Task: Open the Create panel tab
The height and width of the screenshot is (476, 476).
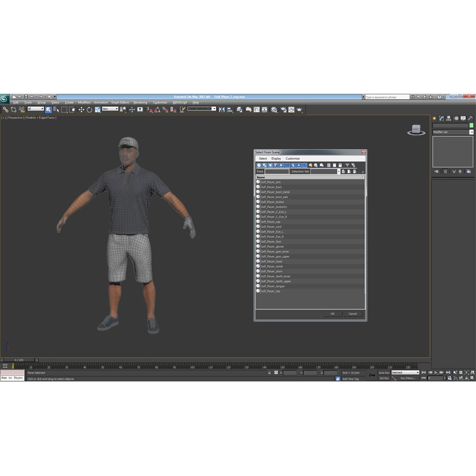Action: (435, 119)
